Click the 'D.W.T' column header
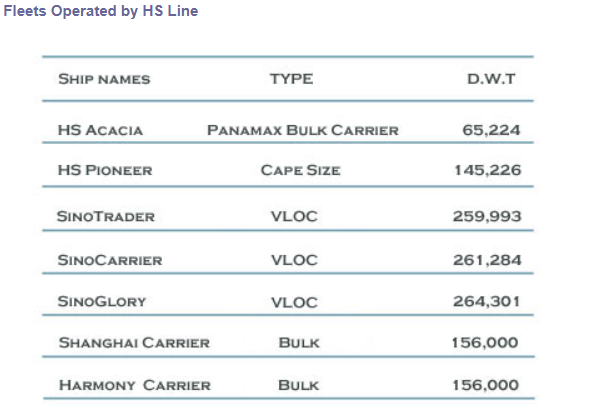 pos(491,78)
